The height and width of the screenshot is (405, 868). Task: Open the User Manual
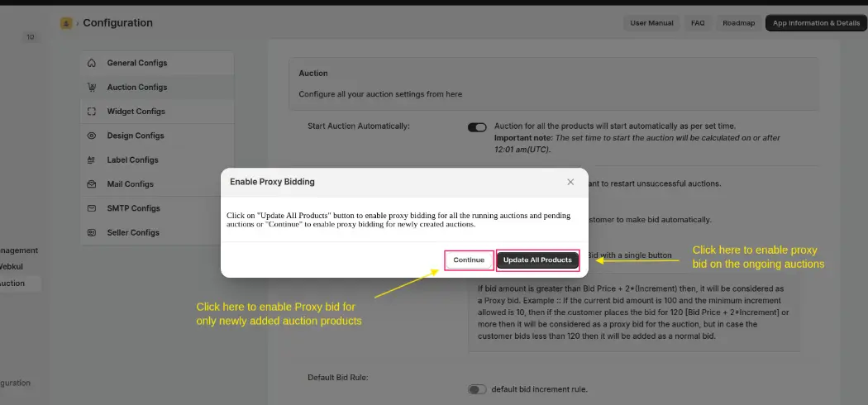coord(651,23)
